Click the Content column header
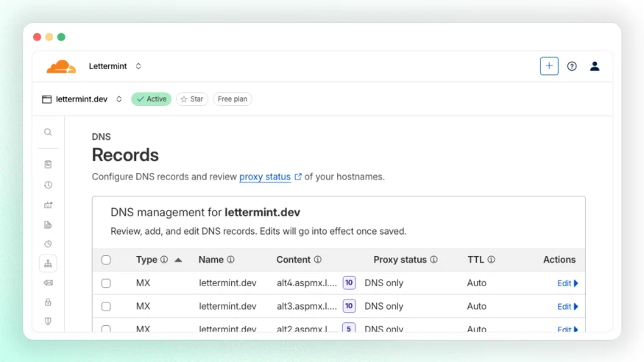Screen dimensions: 644x362 click(293, 260)
